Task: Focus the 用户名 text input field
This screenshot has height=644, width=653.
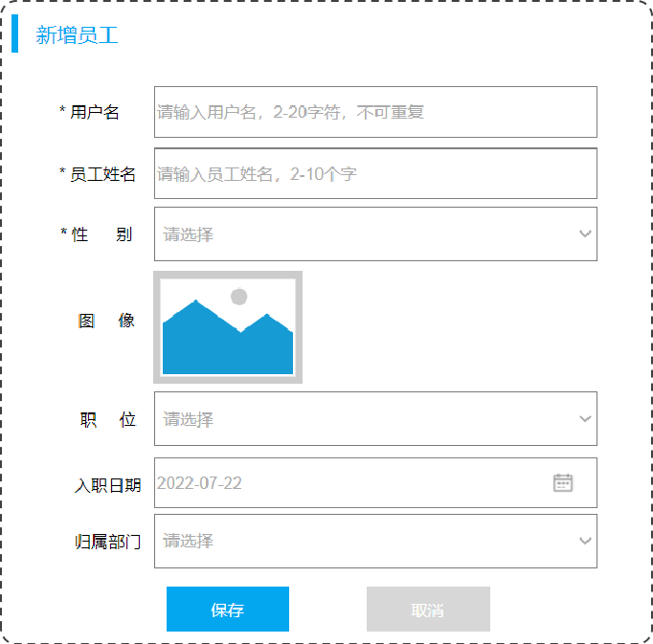Action: (375, 112)
